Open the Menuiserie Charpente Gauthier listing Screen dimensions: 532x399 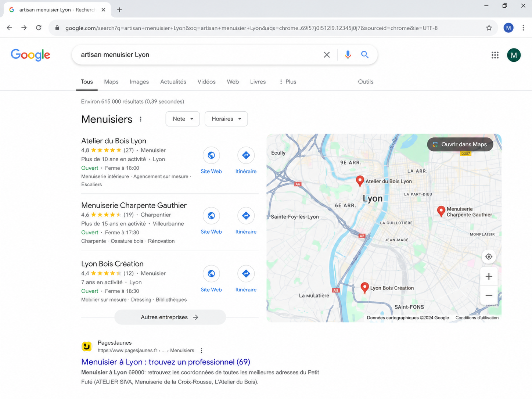tap(134, 205)
